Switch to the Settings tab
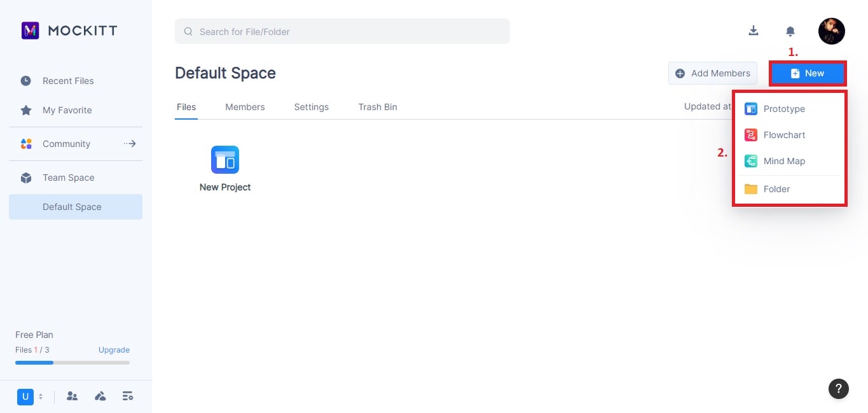 point(311,107)
